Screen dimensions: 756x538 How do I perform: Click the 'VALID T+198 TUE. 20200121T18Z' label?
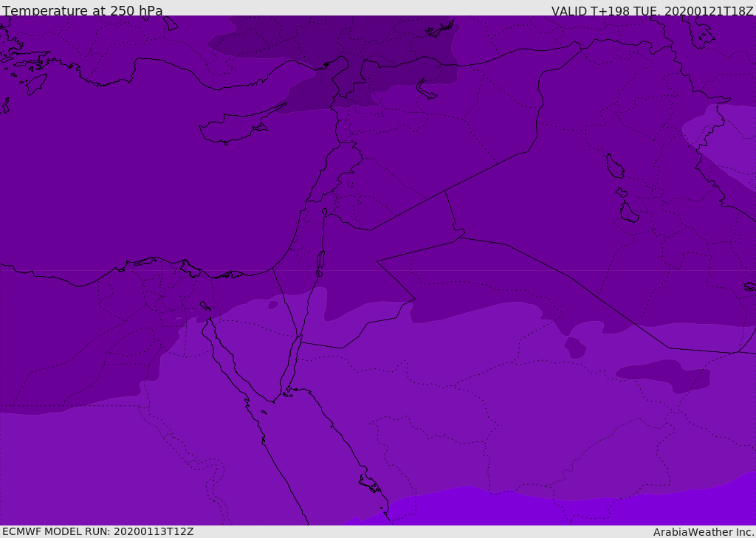click(653, 10)
